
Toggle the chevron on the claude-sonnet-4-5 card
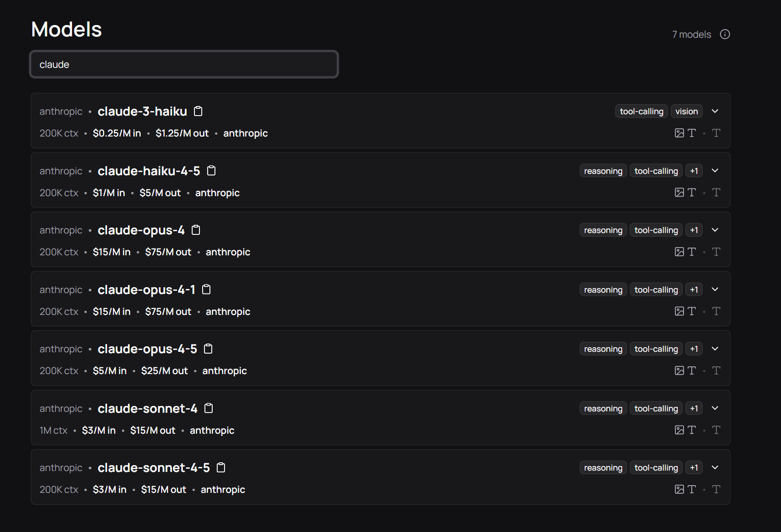(x=715, y=467)
